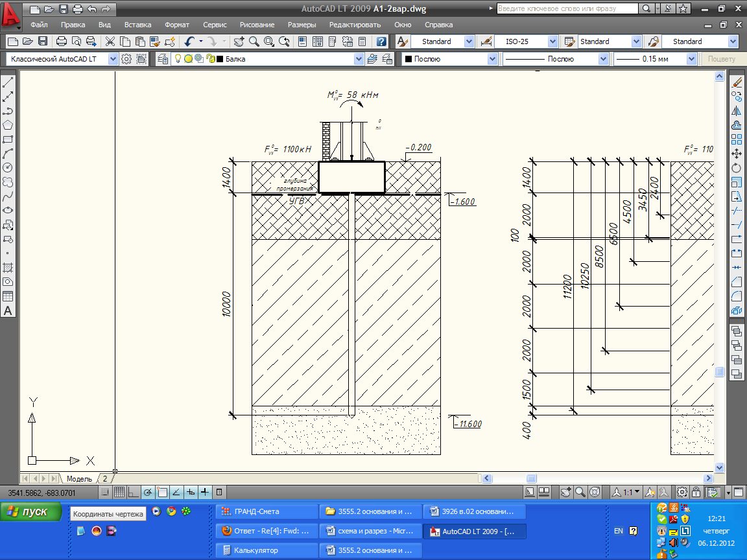Toggle Ortho mode in status bar

coord(134,492)
